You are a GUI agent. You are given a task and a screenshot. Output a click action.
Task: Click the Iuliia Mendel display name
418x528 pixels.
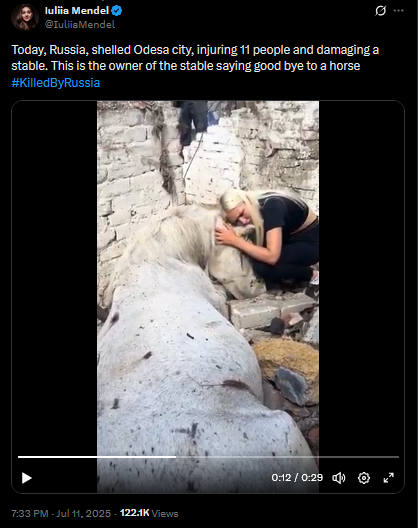77,11
